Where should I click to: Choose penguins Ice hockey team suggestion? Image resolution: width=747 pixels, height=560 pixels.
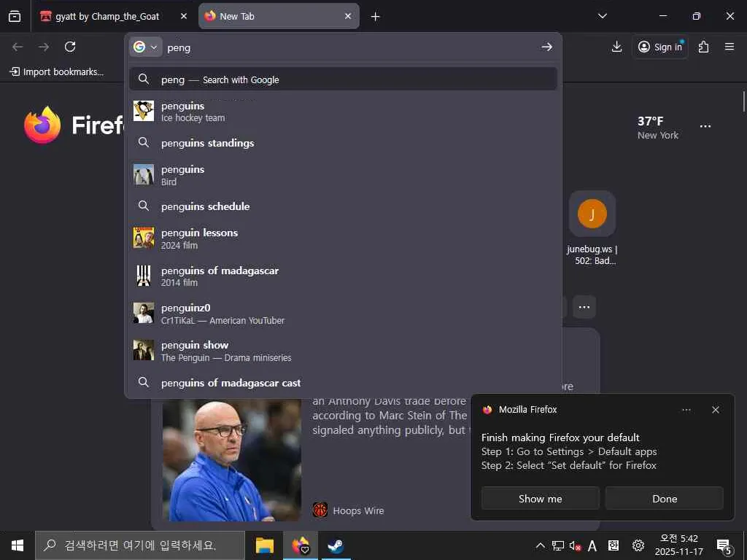point(343,112)
